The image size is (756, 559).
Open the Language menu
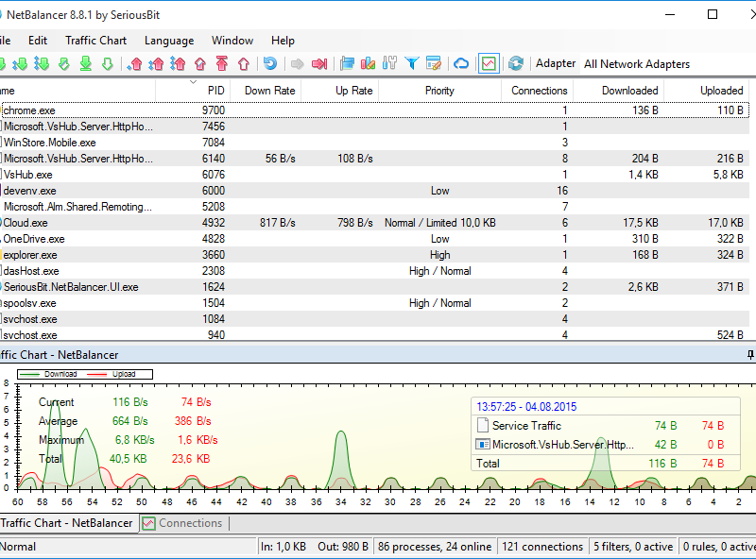tap(169, 41)
